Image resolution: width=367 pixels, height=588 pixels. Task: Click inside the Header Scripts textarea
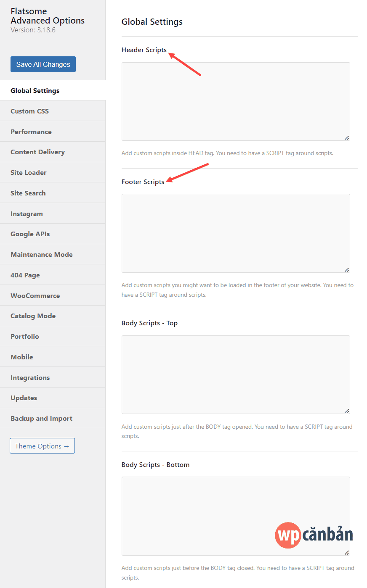(x=236, y=101)
